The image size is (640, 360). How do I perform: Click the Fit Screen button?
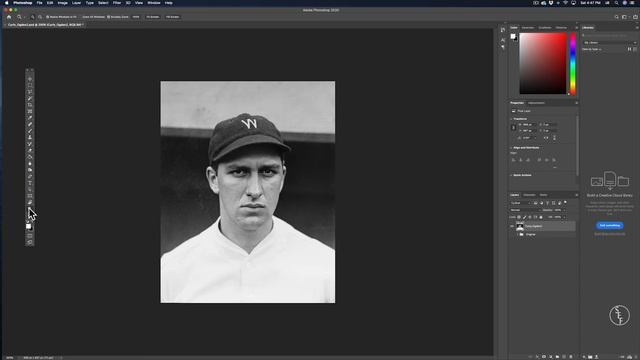pyautogui.click(x=153, y=17)
